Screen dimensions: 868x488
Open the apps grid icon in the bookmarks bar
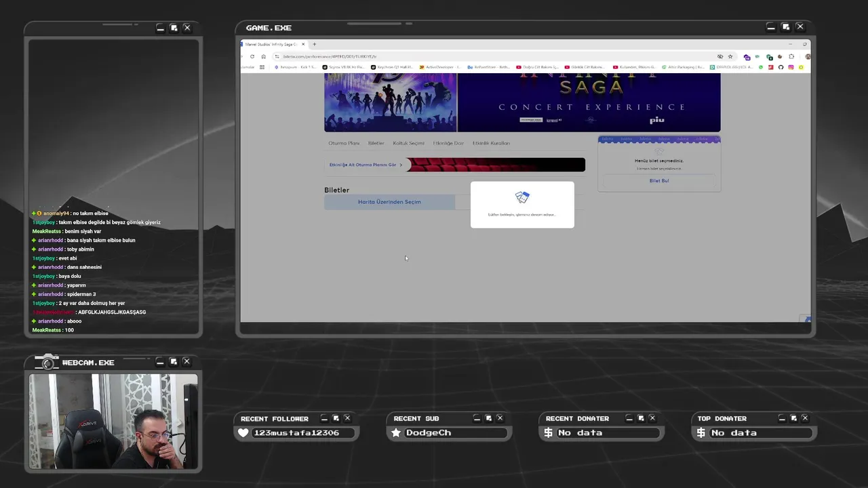tap(262, 67)
